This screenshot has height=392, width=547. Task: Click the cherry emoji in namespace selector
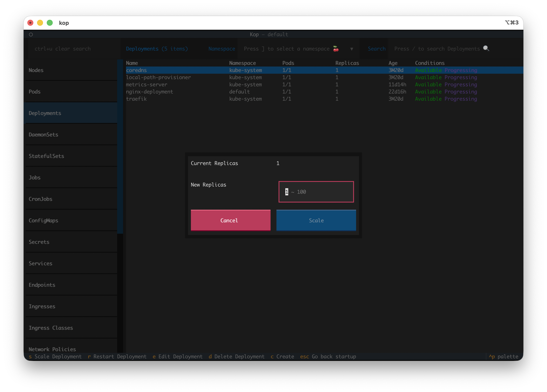point(336,49)
